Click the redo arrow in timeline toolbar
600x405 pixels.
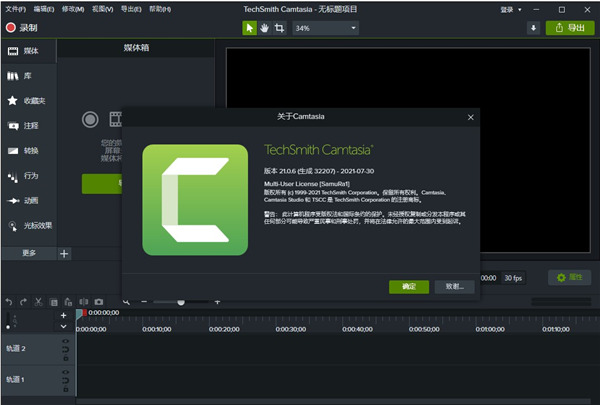tap(24, 302)
